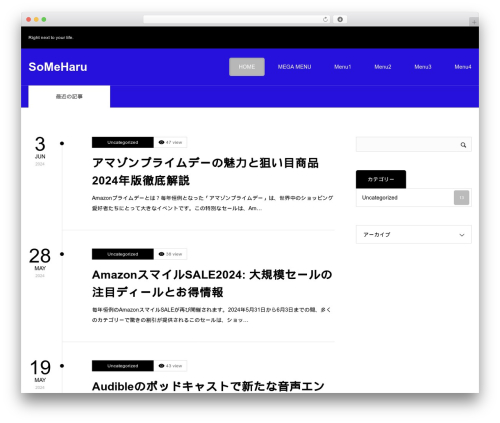
Task: Open Uncategorized in the カテゴリー widget
Action: click(x=380, y=198)
